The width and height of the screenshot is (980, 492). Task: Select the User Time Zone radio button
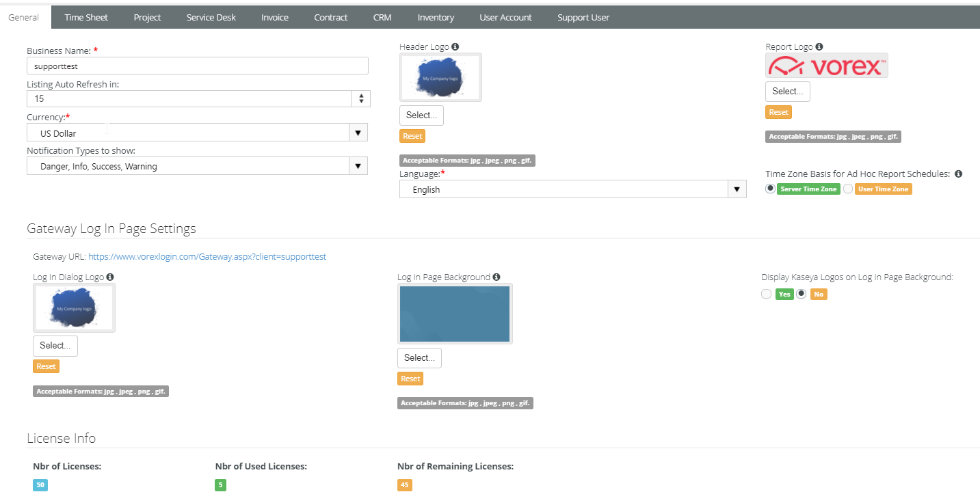click(848, 189)
